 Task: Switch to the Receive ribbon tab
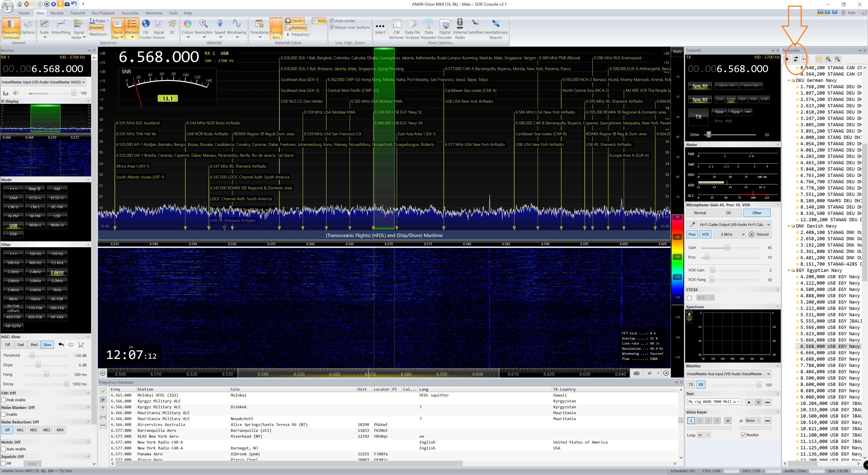point(57,13)
